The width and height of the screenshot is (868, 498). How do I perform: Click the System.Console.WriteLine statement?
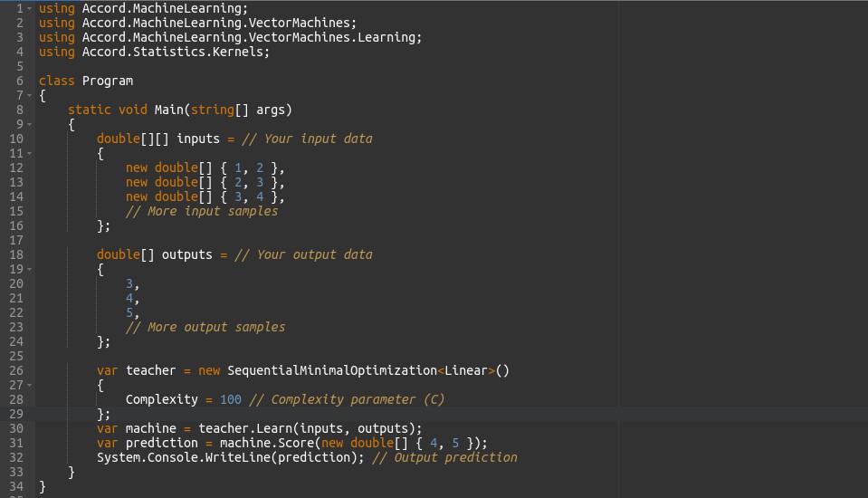coord(183,457)
